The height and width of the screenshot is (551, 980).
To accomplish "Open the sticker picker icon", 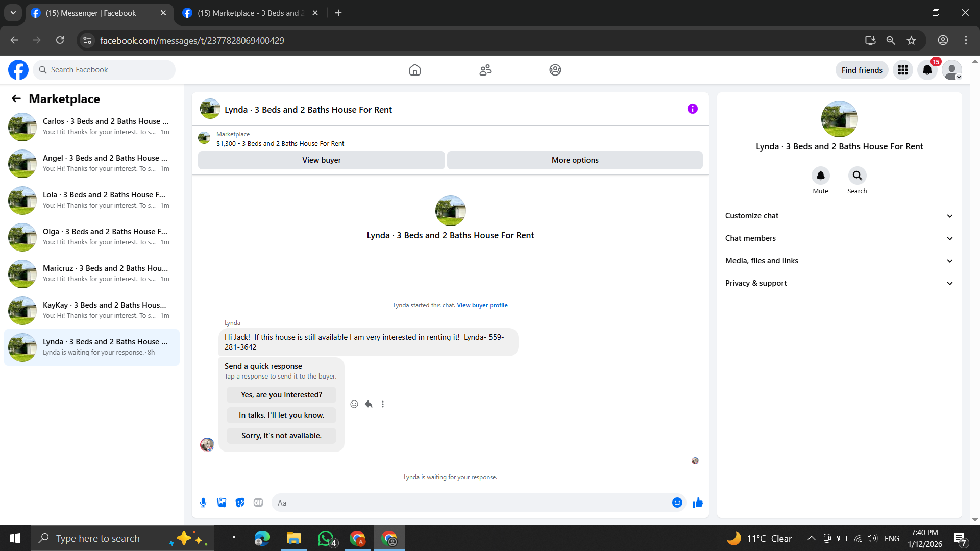I will tap(240, 503).
